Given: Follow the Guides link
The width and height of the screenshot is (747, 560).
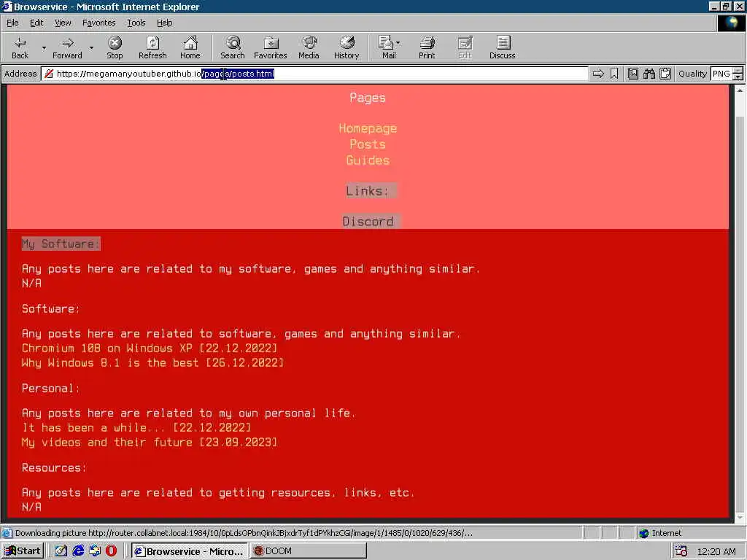Looking at the screenshot, I should (x=368, y=160).
